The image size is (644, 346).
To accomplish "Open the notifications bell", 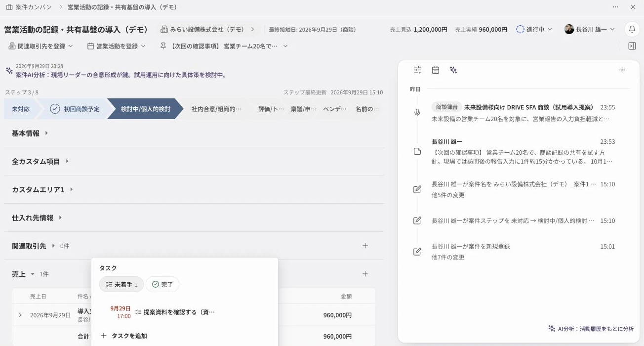I will [x=632, y=29].
